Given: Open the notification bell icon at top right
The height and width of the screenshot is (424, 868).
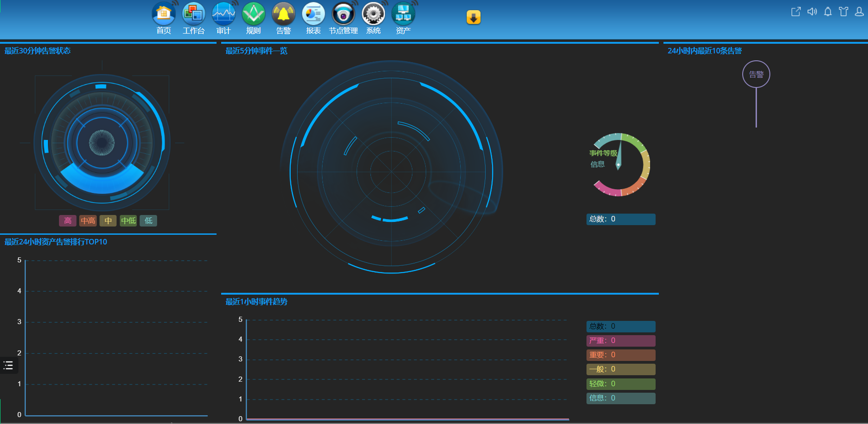Looking at the screenshot, I should click(828, 12).
